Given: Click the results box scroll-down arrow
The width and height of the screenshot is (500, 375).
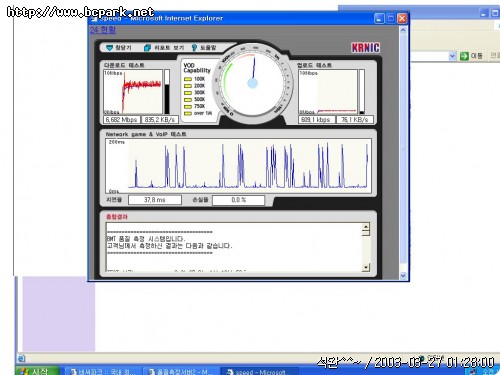Looking at the screenshot, I should pos(366,267).
